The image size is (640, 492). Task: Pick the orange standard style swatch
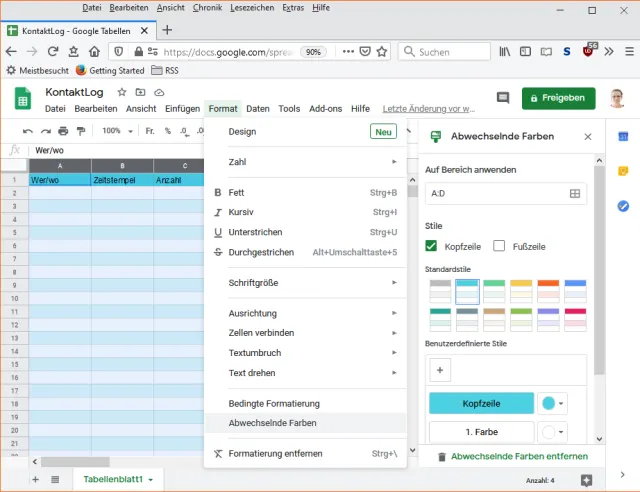(x=547, y=291)
